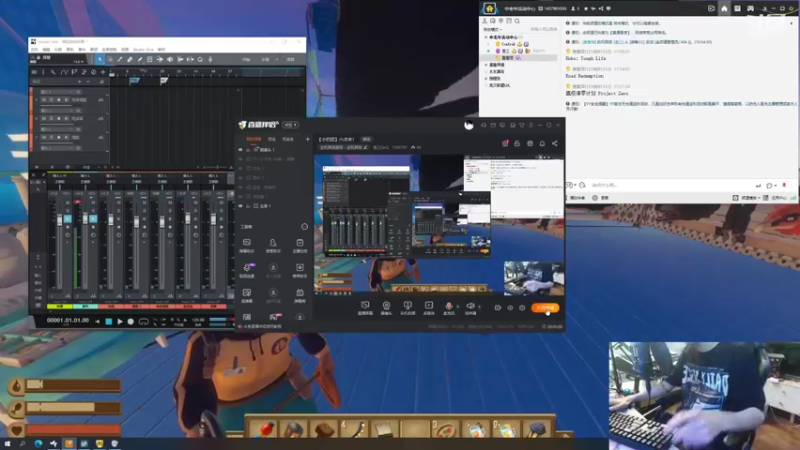
Task: Select the Range tool in Studio One
Action: (x=110, y=60)
